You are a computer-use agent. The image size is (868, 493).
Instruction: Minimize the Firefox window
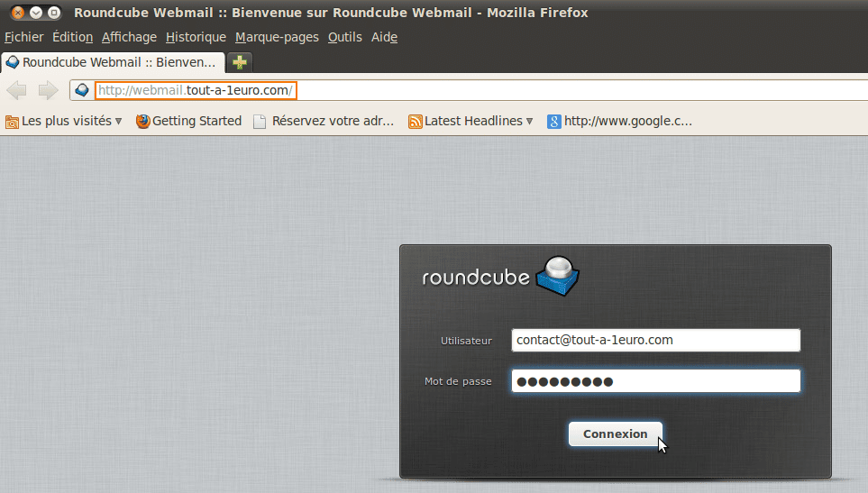coord(36,13)
